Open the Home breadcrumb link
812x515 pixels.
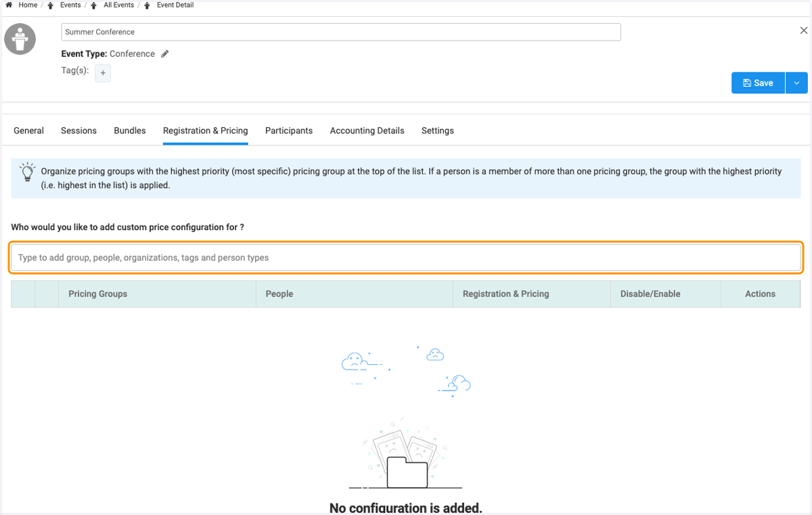pyautogui.click(x=28, y=5)
